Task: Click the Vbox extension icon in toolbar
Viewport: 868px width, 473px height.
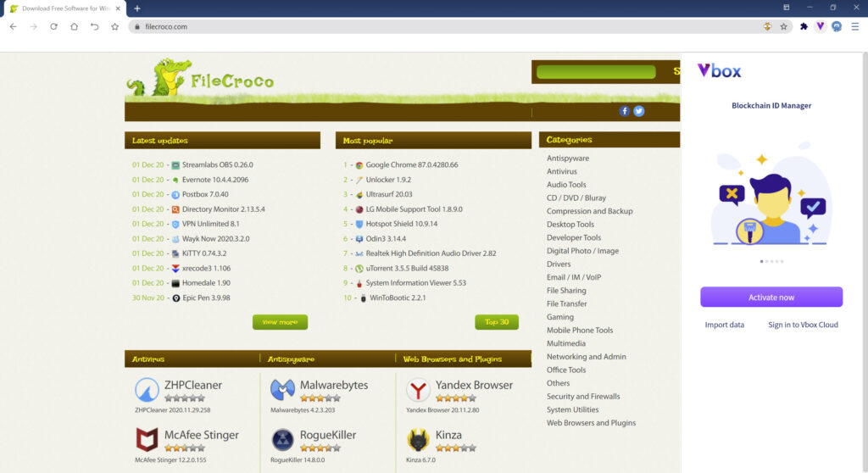Action: [x=820, y=26]
